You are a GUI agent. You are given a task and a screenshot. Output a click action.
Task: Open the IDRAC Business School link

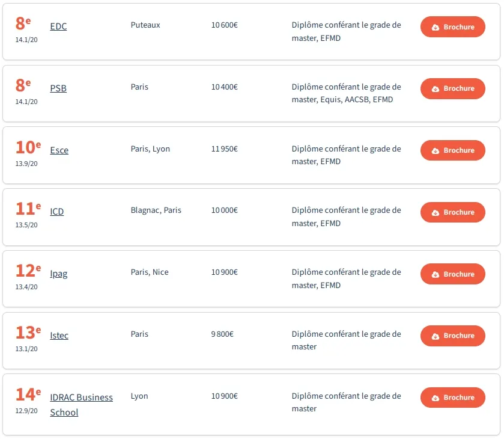click(81, 405)
